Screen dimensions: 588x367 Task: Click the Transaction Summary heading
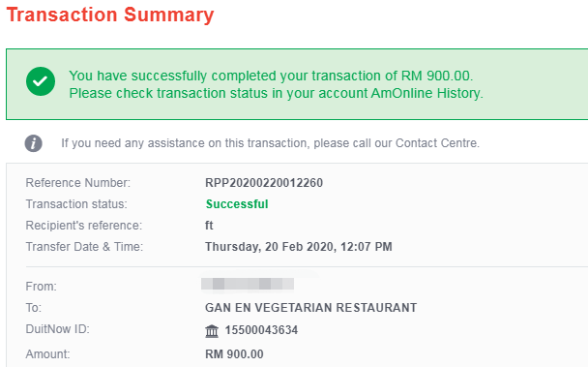click(x=110, y=15)
